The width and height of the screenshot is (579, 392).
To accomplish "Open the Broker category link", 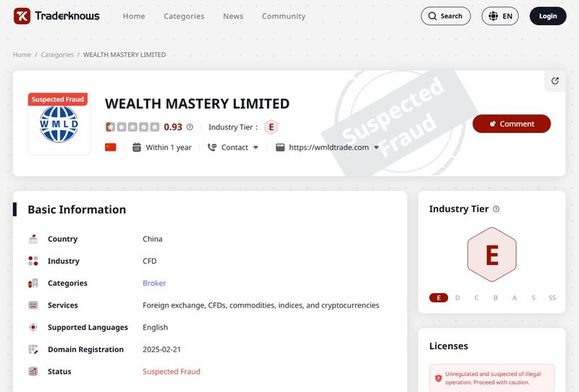I will click(x=154, y=283).
